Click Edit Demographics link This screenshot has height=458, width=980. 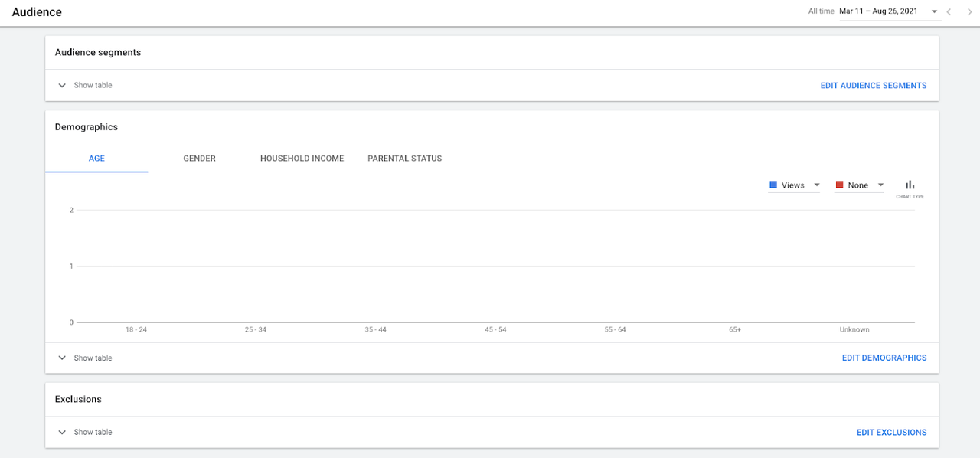(x=884, y=358)
